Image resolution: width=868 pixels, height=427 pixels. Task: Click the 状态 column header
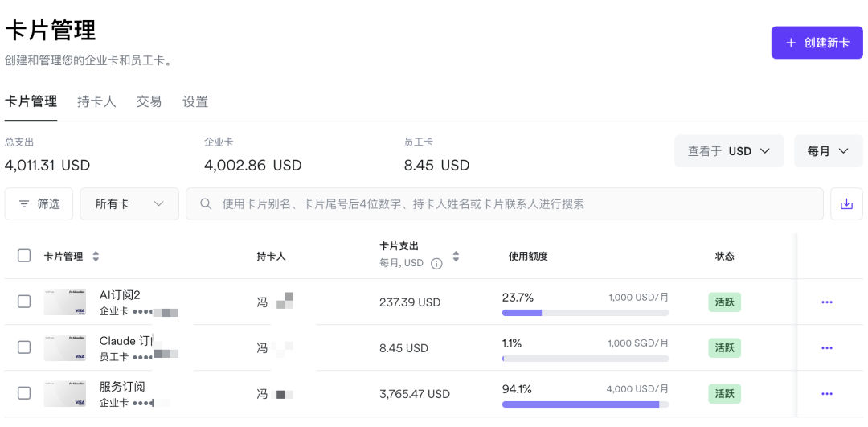tap(725, 257)
